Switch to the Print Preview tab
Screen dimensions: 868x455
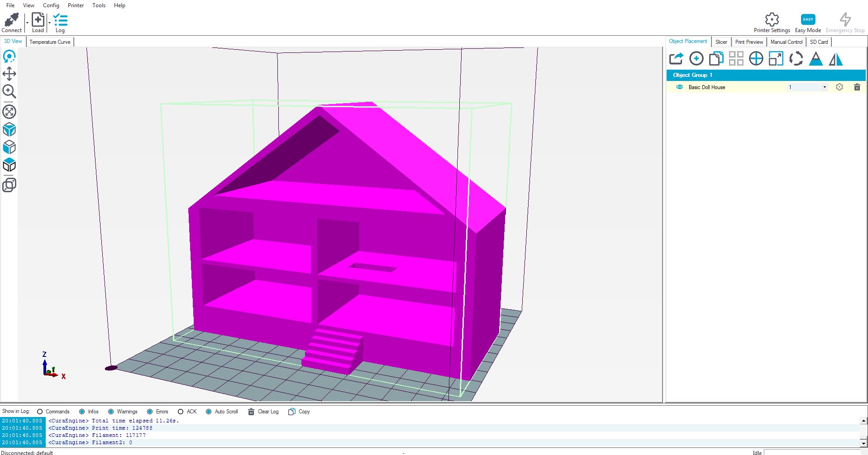click(x=749, y=42)
